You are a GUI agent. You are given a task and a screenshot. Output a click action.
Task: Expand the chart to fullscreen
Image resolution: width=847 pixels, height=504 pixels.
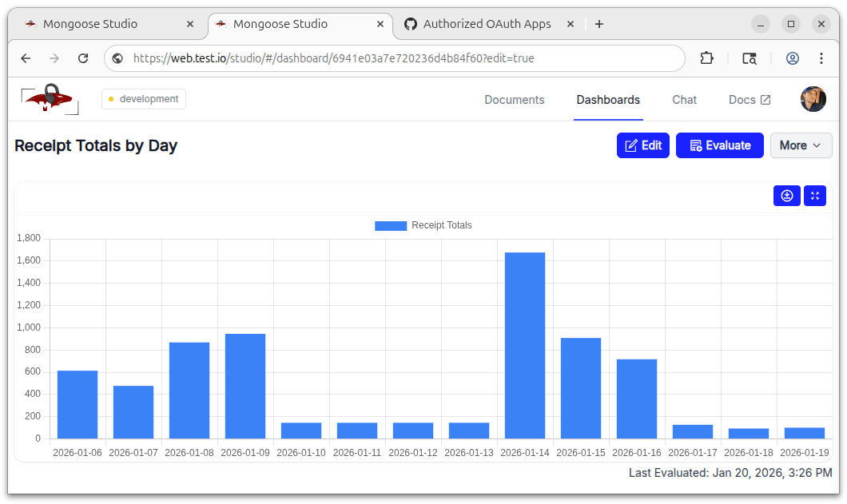click(x=814, y=195)
